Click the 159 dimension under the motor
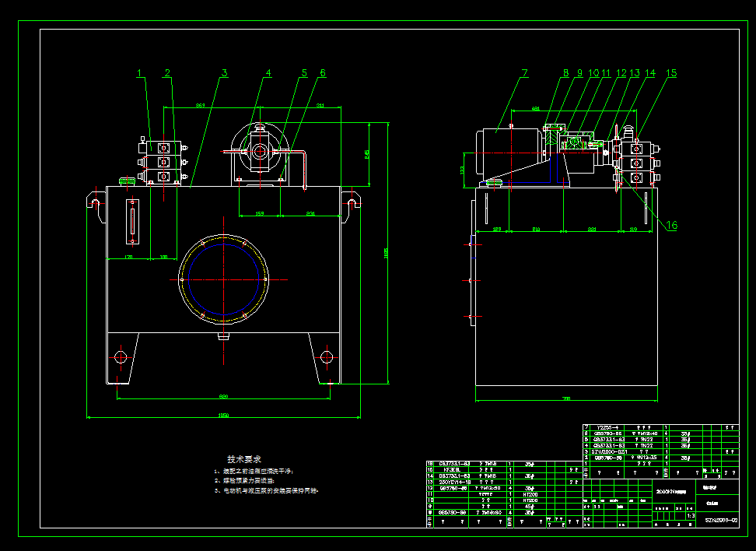756x551 pixels. coord(260,213)
